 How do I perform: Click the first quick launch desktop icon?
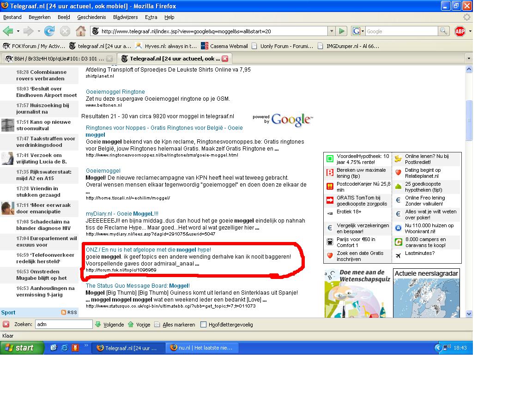53,348
